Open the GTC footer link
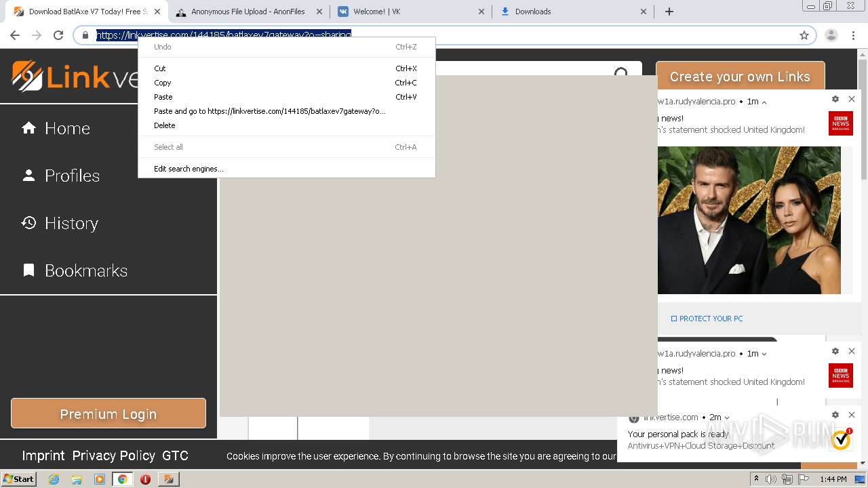Viewport: 868px width, 488px height. (175, 455)
